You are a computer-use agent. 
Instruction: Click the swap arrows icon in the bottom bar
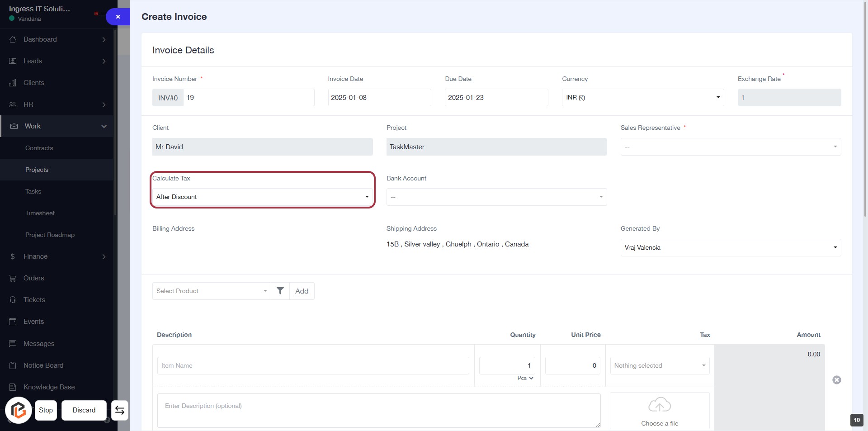(120, 410)
